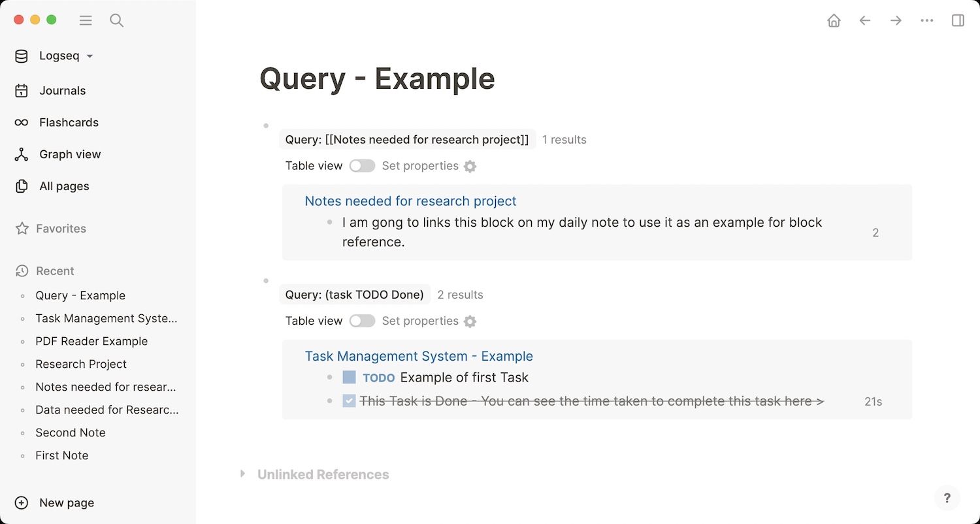
Task: Toggle Table view on the task query
Action: coord(362,321)
